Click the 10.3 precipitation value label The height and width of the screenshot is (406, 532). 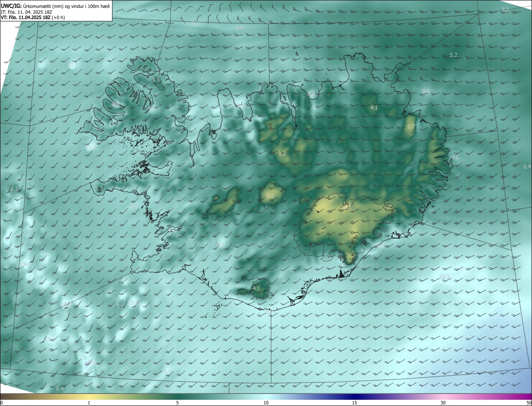(x=445, y=276)
